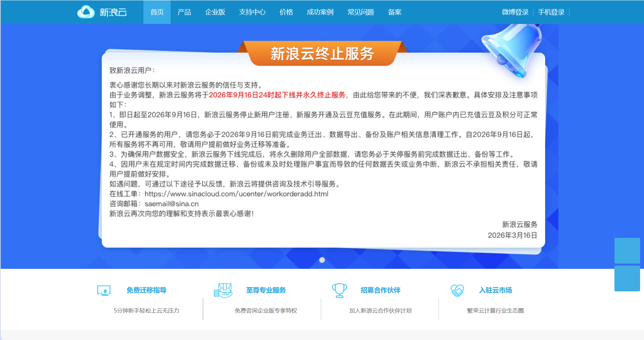Click the premium professional service icon

click(223, 290)
